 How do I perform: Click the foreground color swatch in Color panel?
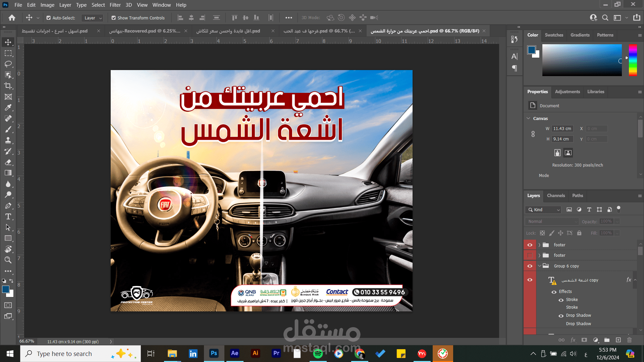[531, 50]
